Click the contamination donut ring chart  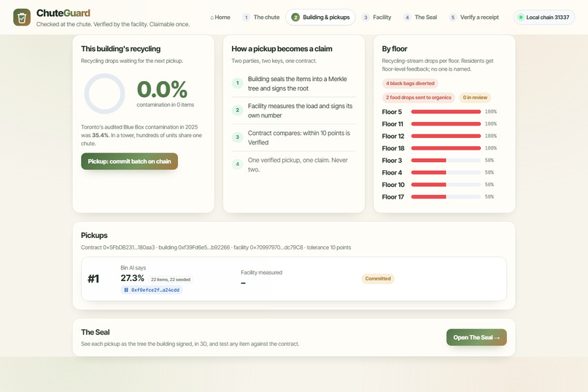104,93
